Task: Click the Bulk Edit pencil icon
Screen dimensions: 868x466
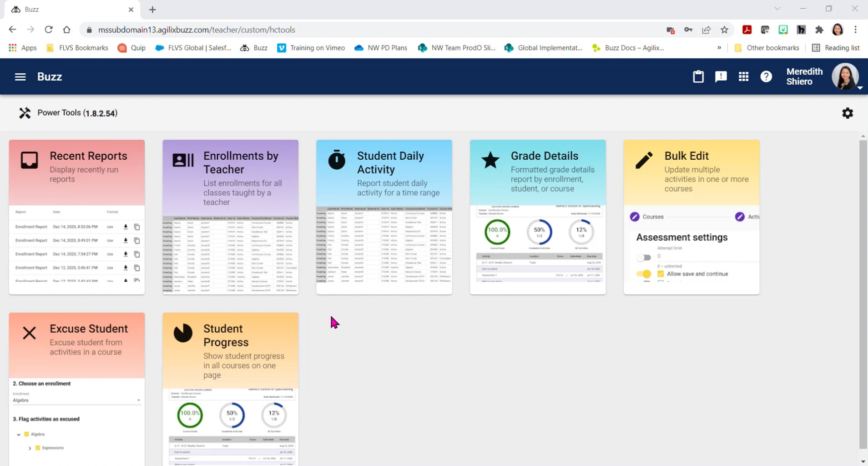Action: (644, 160)
